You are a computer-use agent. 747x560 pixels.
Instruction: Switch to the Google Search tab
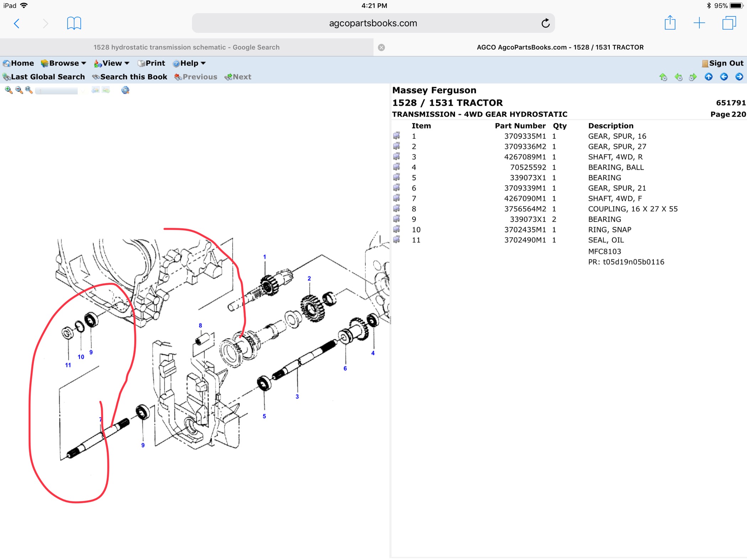tap(186, 47)
